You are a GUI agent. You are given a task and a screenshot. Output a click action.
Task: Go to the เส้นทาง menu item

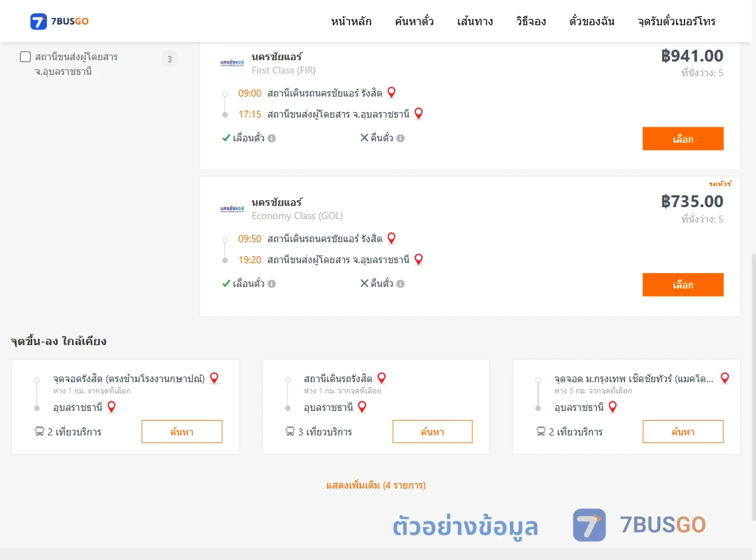coord(475,21)
